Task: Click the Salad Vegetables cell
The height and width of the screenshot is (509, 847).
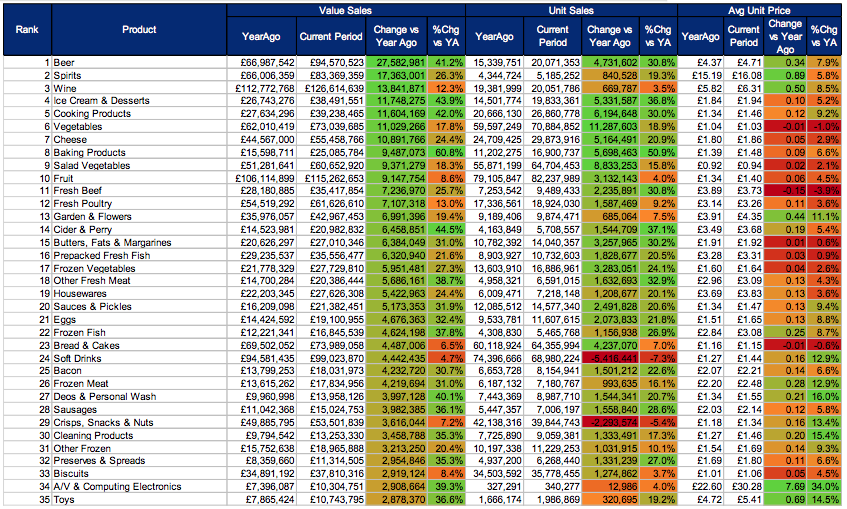Action: 139,165
